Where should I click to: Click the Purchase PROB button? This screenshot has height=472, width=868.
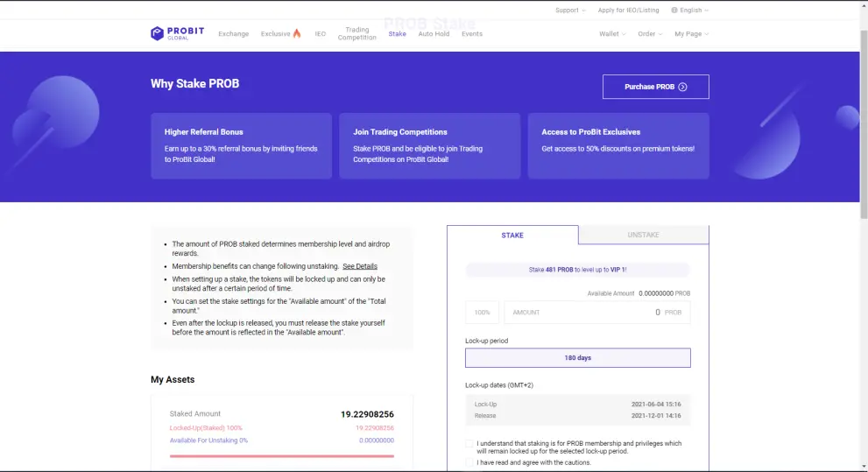(655, 87)
